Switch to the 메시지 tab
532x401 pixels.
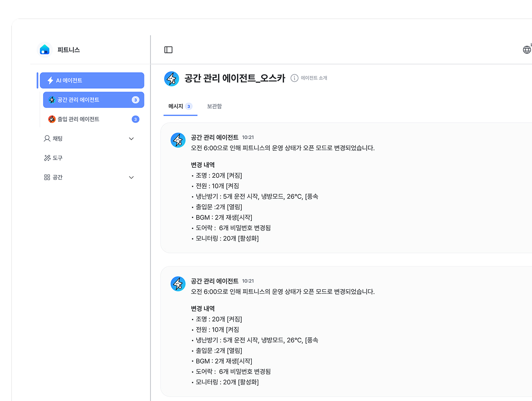pos(176,106)
